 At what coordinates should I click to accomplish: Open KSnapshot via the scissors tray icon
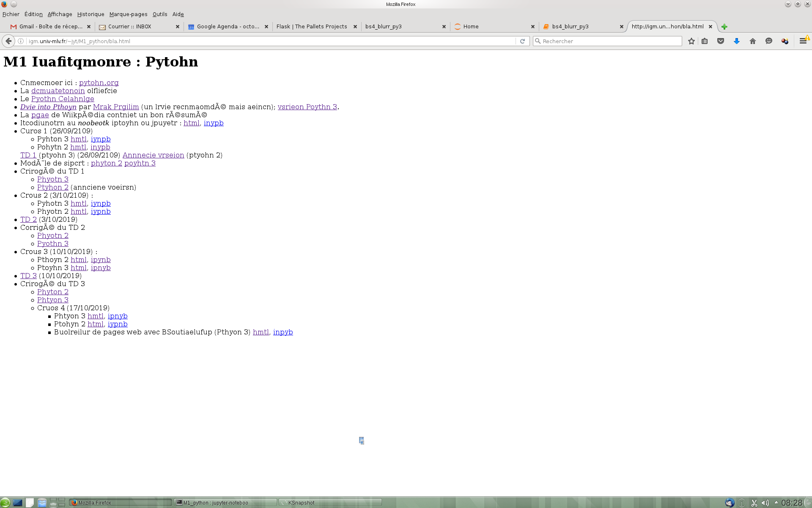click(x=754, y=503)
